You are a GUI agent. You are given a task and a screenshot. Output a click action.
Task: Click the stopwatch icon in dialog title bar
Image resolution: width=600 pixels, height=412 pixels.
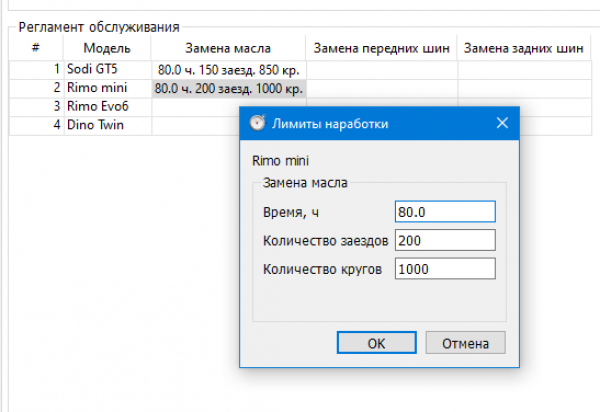[257, 123]
